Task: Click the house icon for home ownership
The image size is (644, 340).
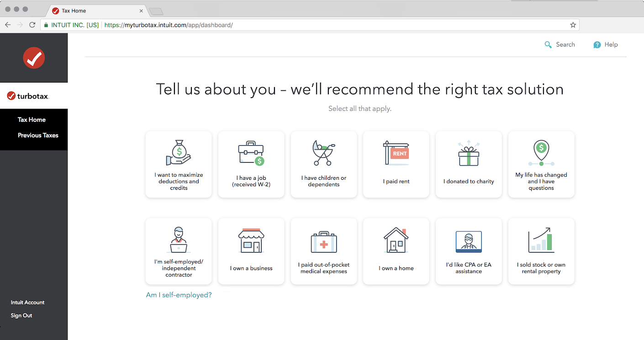Action: click(x=396, y=240)
